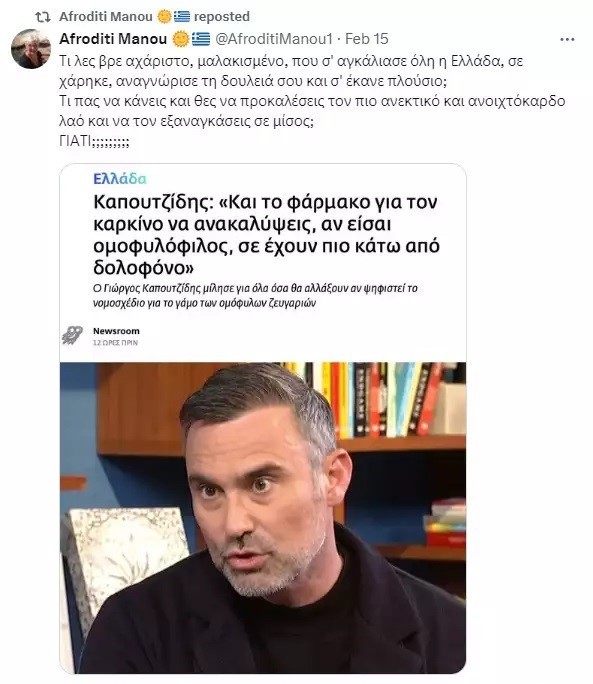Click the Greek flag emoji before the handle
The height and width of the screenshot is (684, 593).
(x=201, y=39)
